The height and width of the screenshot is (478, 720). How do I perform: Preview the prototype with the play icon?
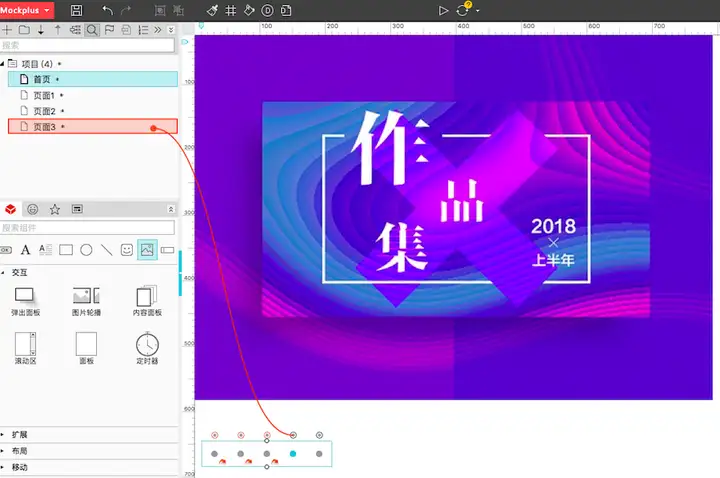pyautogui.click(x=443, y=10)
